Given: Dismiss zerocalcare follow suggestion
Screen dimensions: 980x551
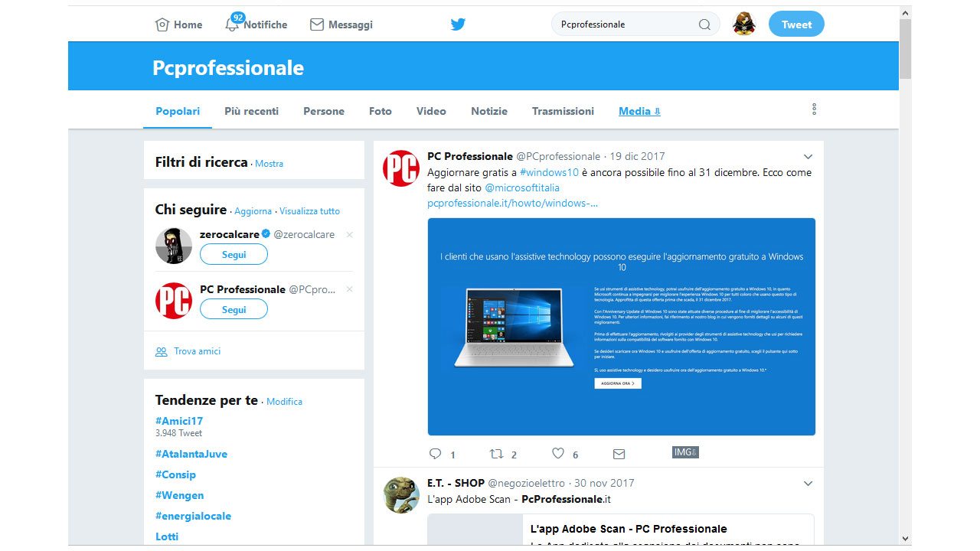Looking at the screenshot, I should [350, 235].
